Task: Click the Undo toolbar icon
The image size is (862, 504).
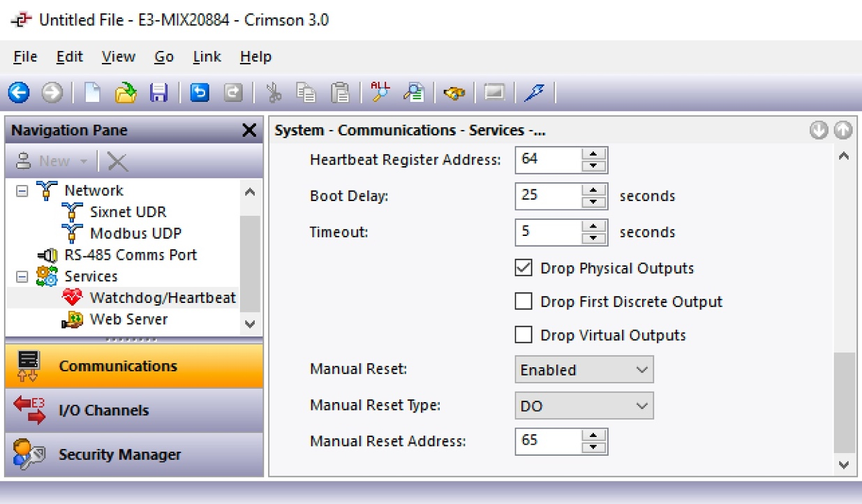Action: coord(200,92)
